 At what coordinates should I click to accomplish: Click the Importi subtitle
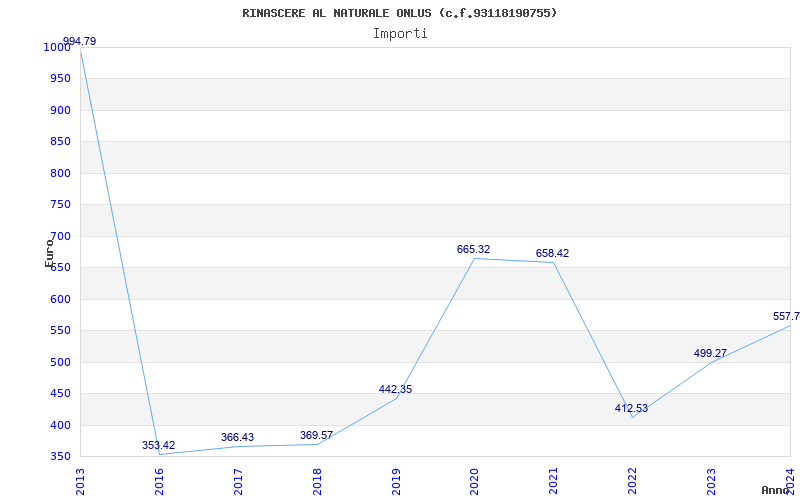[x=400, y=34]
